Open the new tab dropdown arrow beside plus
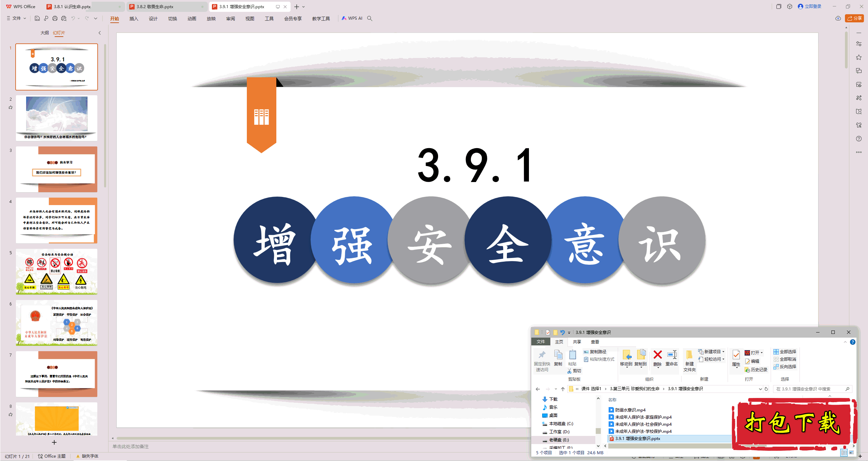The width and height of the screenshot is (868, 461). point(303,7)
